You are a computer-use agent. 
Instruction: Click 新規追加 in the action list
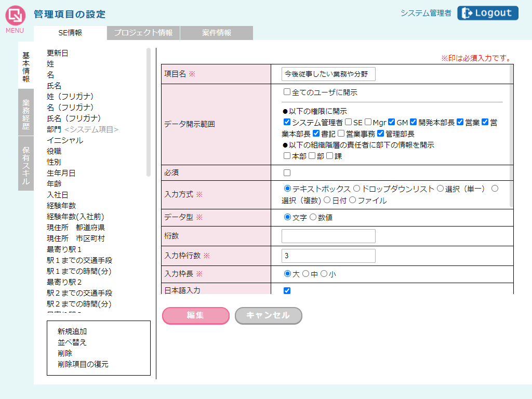pos(72,331)
